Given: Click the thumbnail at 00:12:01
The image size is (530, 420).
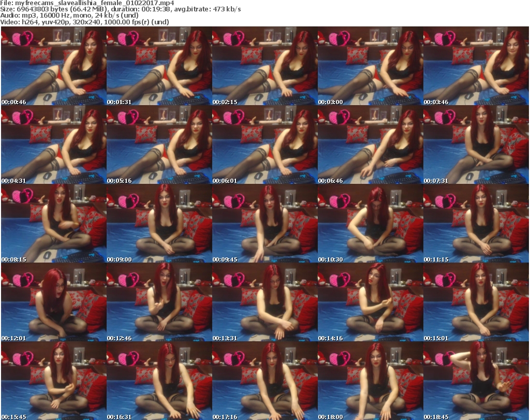Looking at the screenshot, I should point(54,302).
